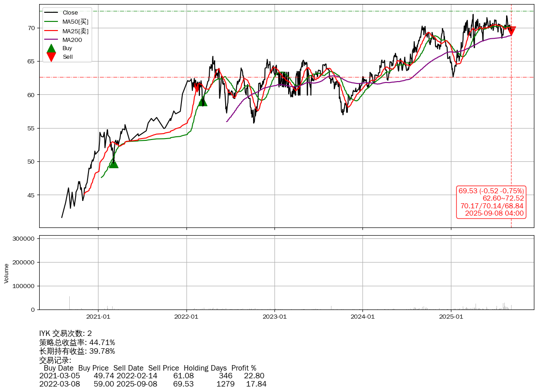This screenshot has height=392, width=538.
Task: Click the red Sell triangle near 2022-02
Action: pos(197,87)
